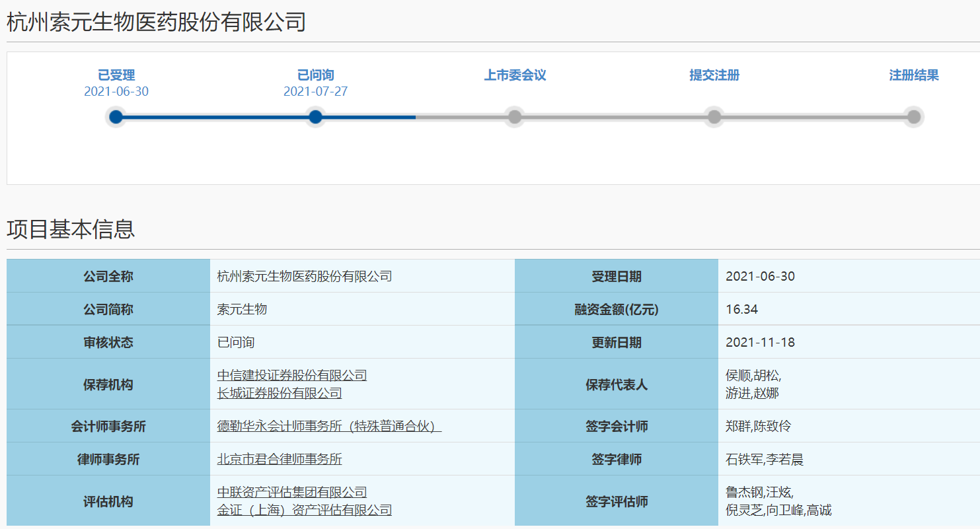Click the page title 杭州索元生物医药股份有限公司
This screenshot has height=529, width=980.
pyautogui.click(x=157, y=22)
